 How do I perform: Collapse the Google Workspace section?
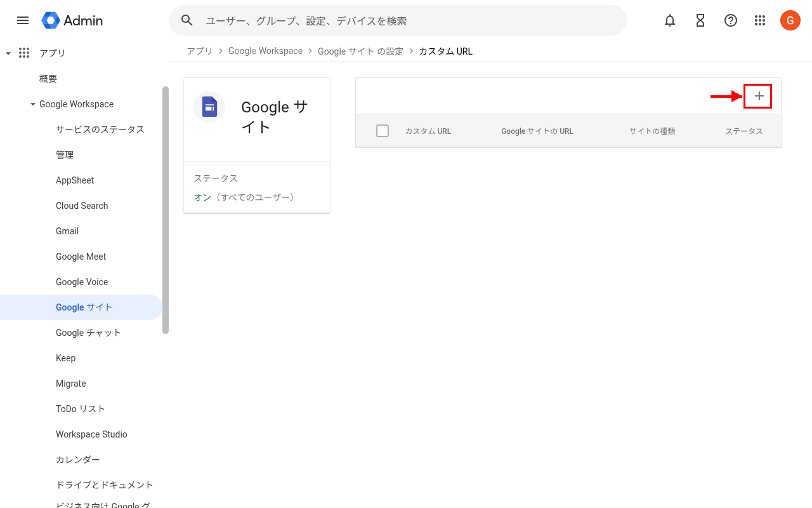pos(32,104)
